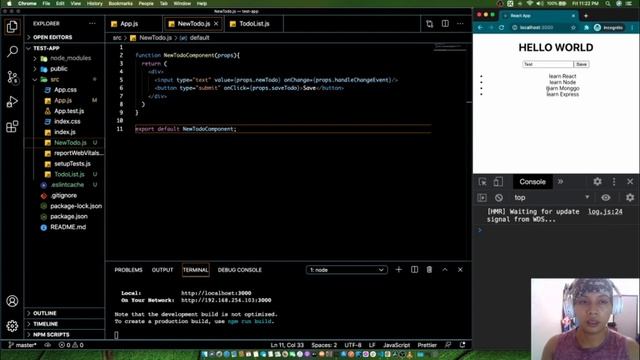
Task: Bookmark the page with star icon
Action: (x=573, y=27)
